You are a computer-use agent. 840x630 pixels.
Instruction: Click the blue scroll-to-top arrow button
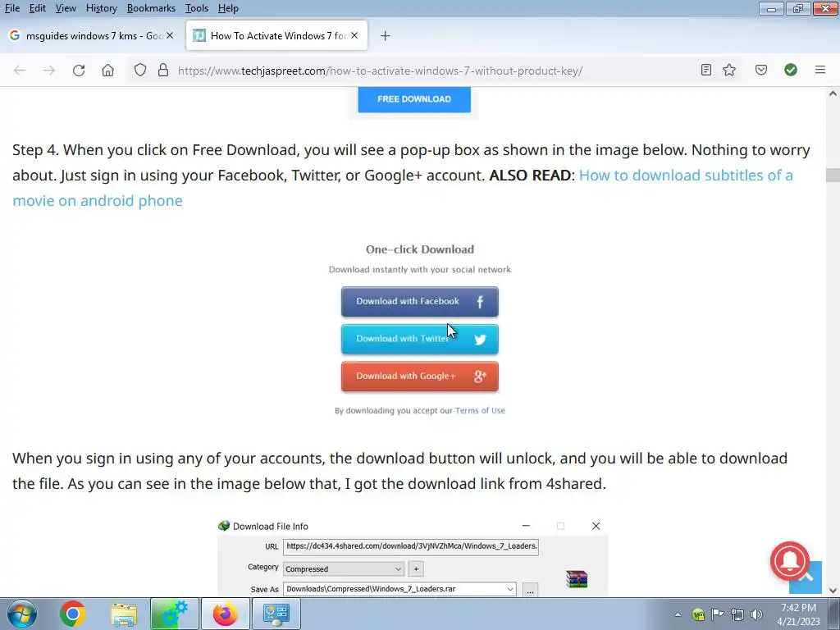806,577
